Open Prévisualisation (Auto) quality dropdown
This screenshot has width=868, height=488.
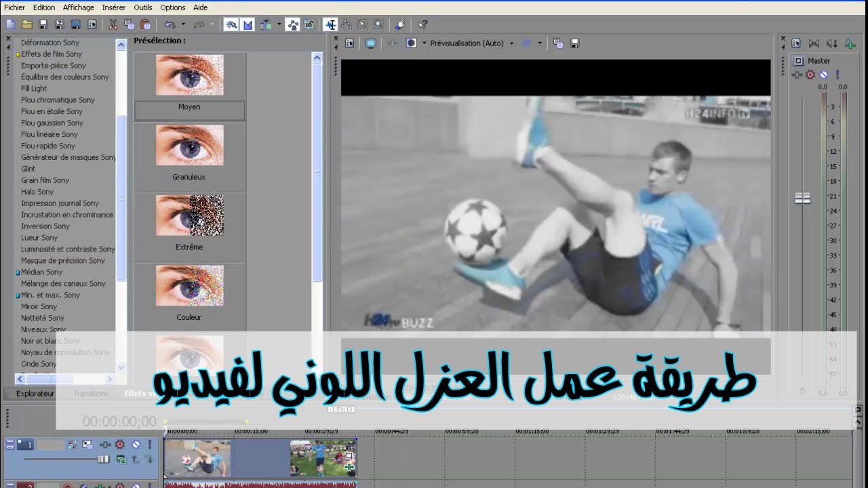[472, 43]
